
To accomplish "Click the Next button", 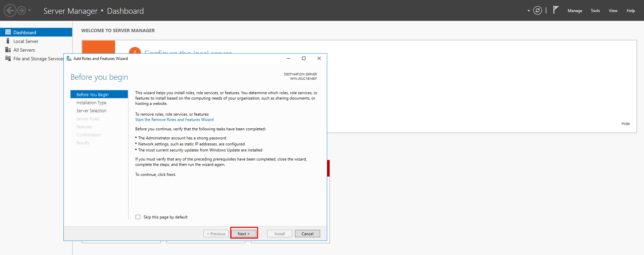I will click(x=244, y=234).
